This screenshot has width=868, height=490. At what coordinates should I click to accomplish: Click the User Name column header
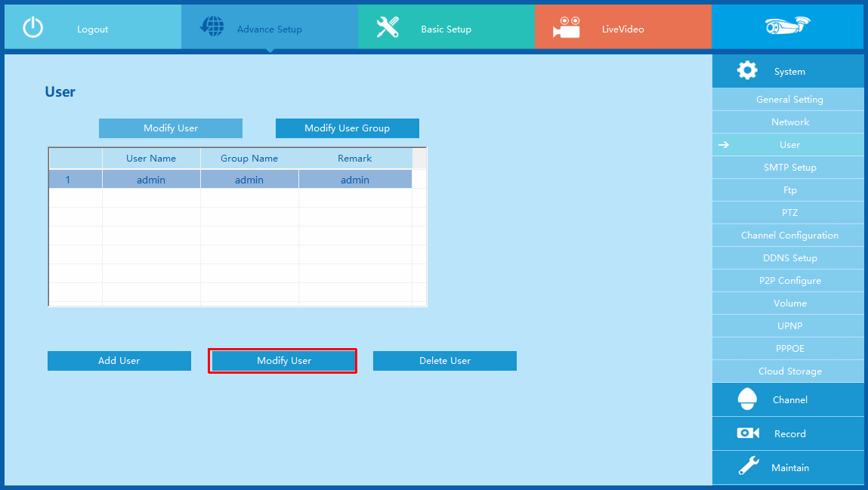(151, 158)
